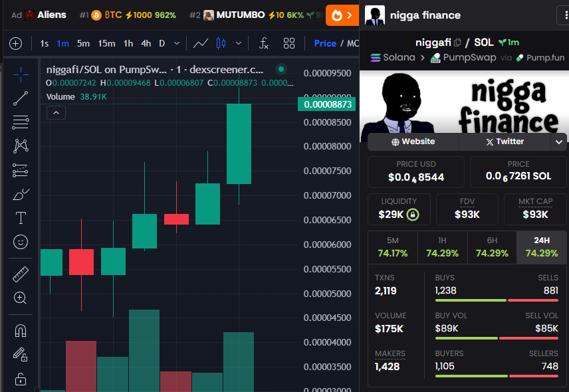Click the buys versus sells ratio bar
This screenshot has width=569, height=392.
(x=497, y=300)
